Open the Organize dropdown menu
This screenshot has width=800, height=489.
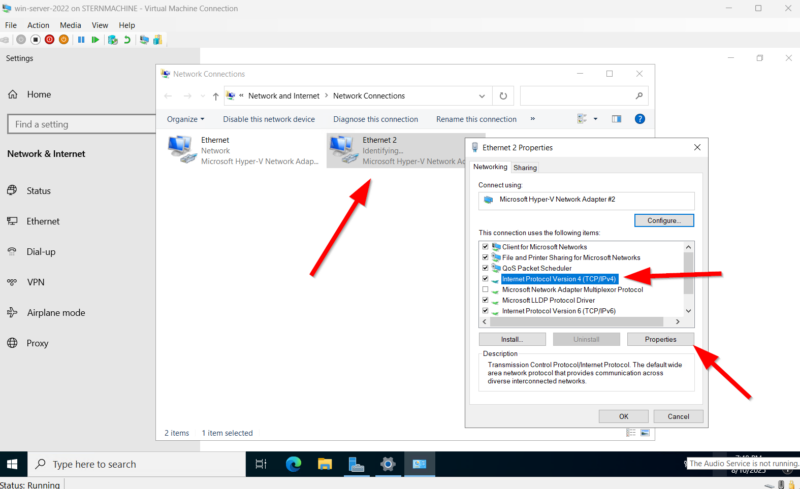click(x=185, y=119)
